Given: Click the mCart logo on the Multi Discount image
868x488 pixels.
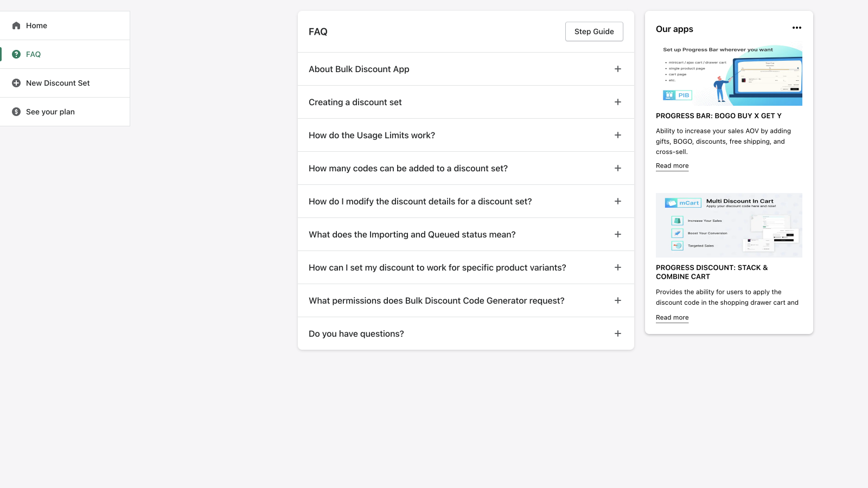Looking at the screenshot, I should click(682, 202).
